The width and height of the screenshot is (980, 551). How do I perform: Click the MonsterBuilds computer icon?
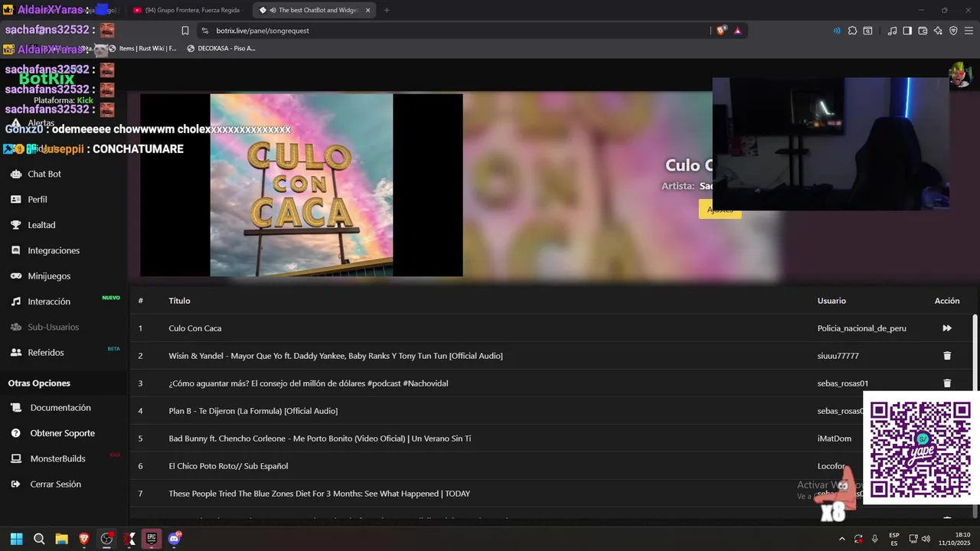coord(15,458)
